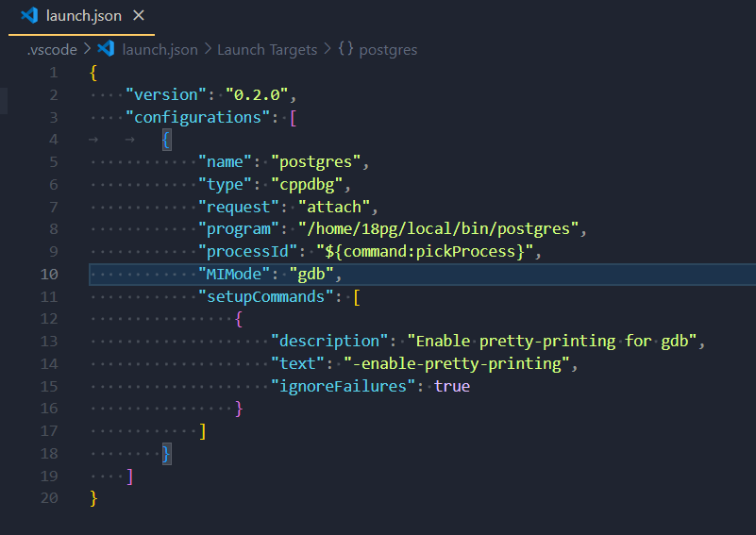Open the .vscode breadcrumb folder
This screenshot has width=756, height=535.
[x=52, y=50]
